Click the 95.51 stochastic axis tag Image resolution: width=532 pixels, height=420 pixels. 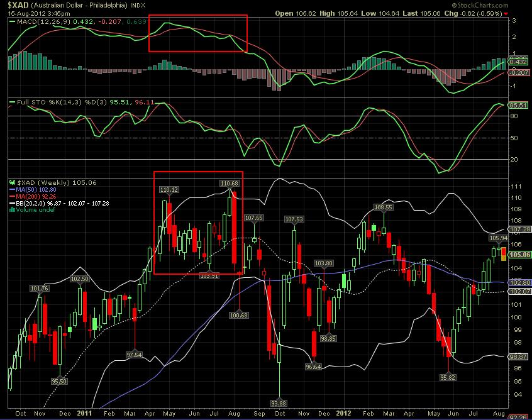click(x=518, y=105)
